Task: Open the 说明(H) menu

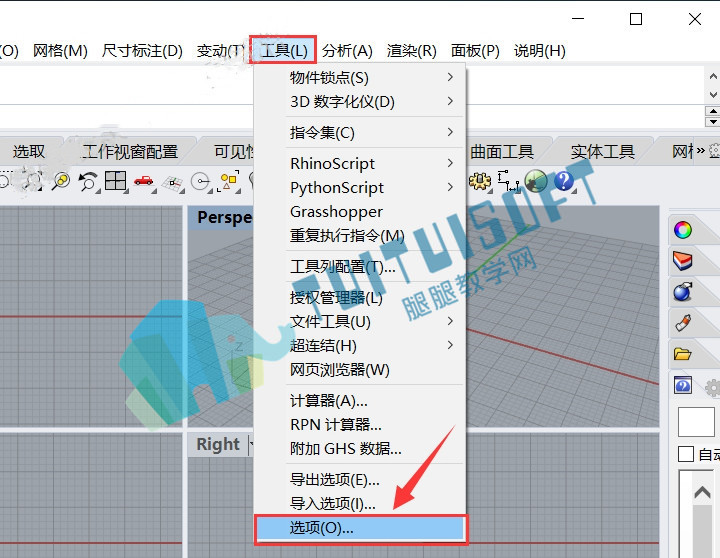Action: [540, 50]
